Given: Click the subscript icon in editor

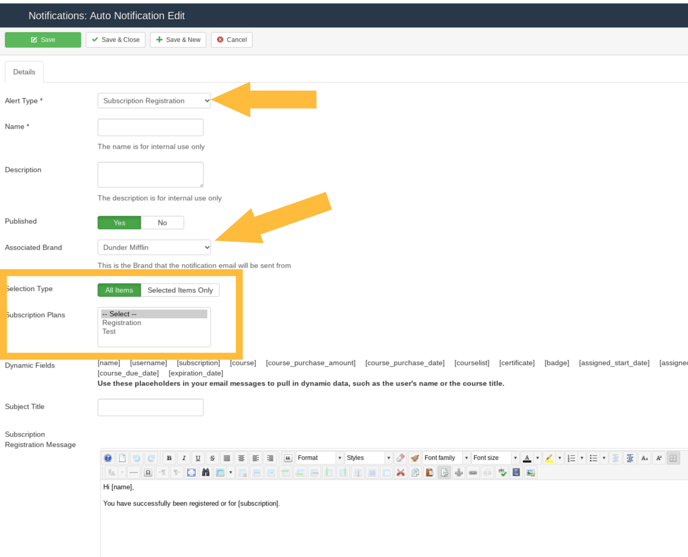Looking at the screenshot, I should [644, 458].
